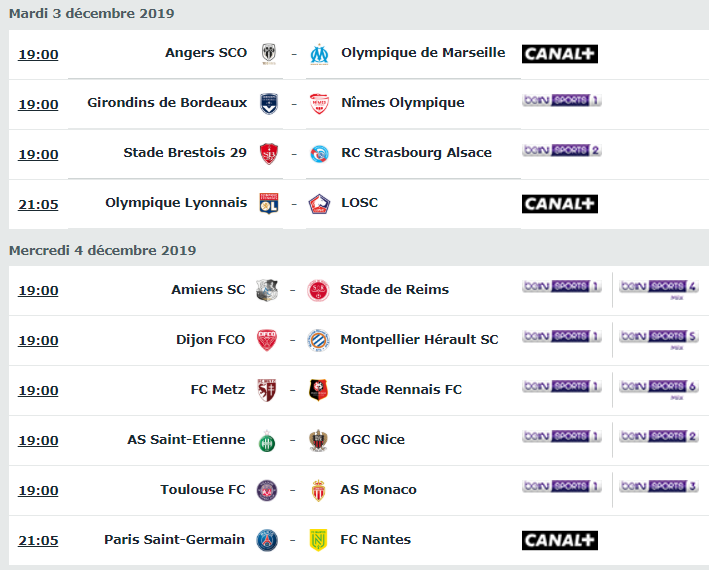Click the beIN Sports 4 Max logo
Viewport: 709px width, 570px height.
(x=659, y=289)
